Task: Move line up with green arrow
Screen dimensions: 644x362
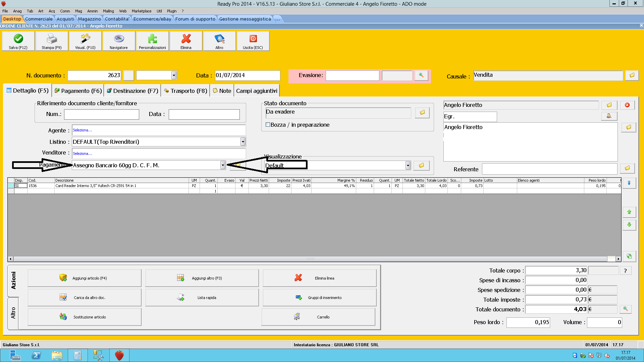Action: pyautogui.click(x=629, y=212)
